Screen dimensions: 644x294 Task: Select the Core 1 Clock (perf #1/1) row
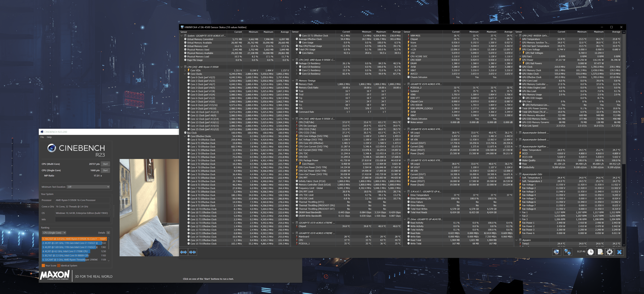[x=235, y=81]
